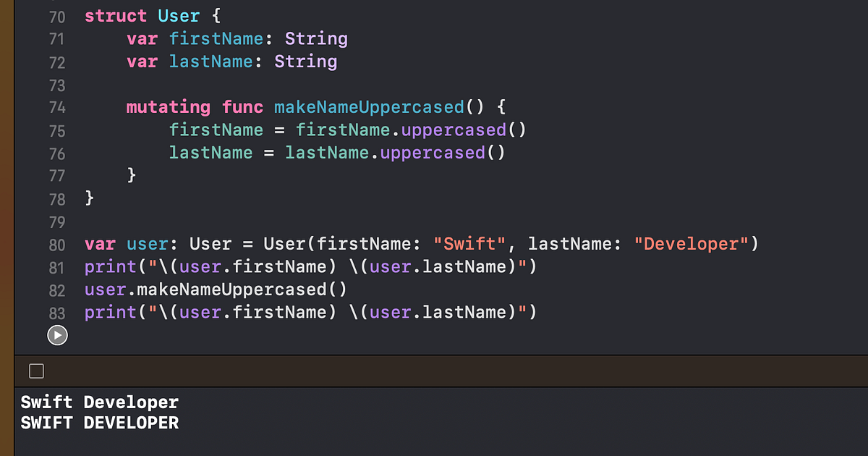The width and height of the screenshot is (868, 456).
Task: Select the struct keyword on line 70
Action: point(115,15)
